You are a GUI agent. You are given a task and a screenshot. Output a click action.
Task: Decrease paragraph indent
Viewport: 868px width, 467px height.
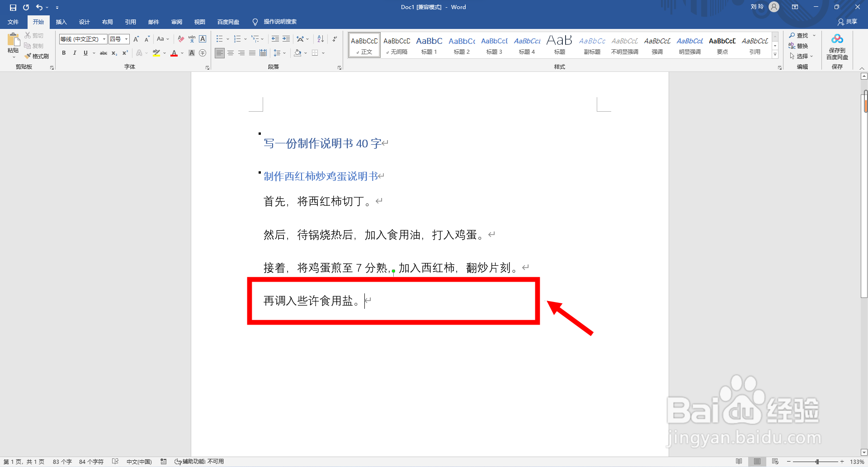point(275,39)
